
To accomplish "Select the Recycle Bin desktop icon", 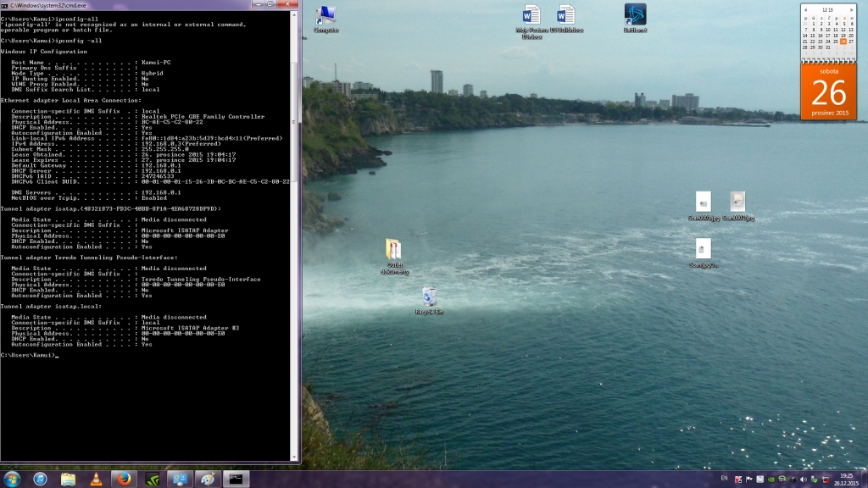I will (x=429, y=297).
